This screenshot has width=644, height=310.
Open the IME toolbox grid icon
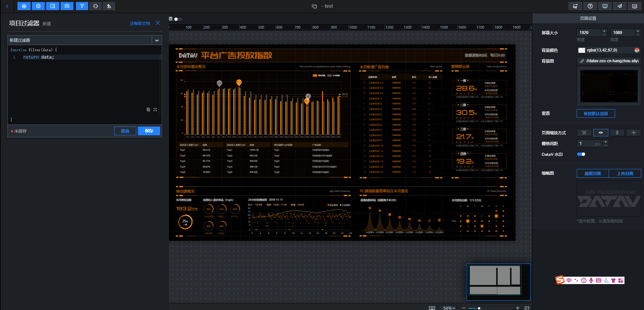point(621,280)
